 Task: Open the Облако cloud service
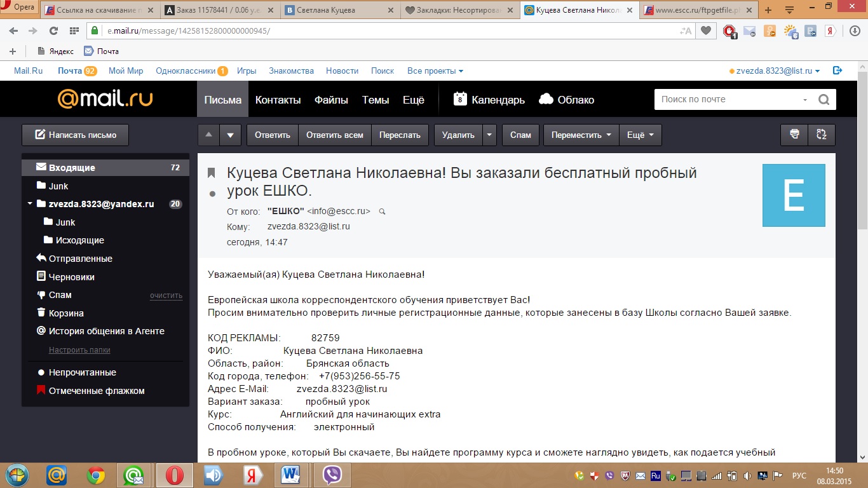tap(566, 100)
